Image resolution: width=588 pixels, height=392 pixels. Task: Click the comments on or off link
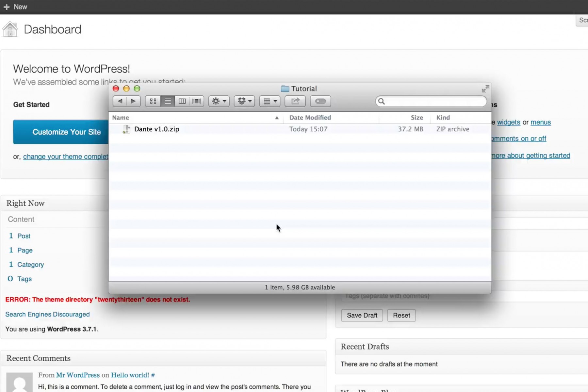[x=519, y=139]
